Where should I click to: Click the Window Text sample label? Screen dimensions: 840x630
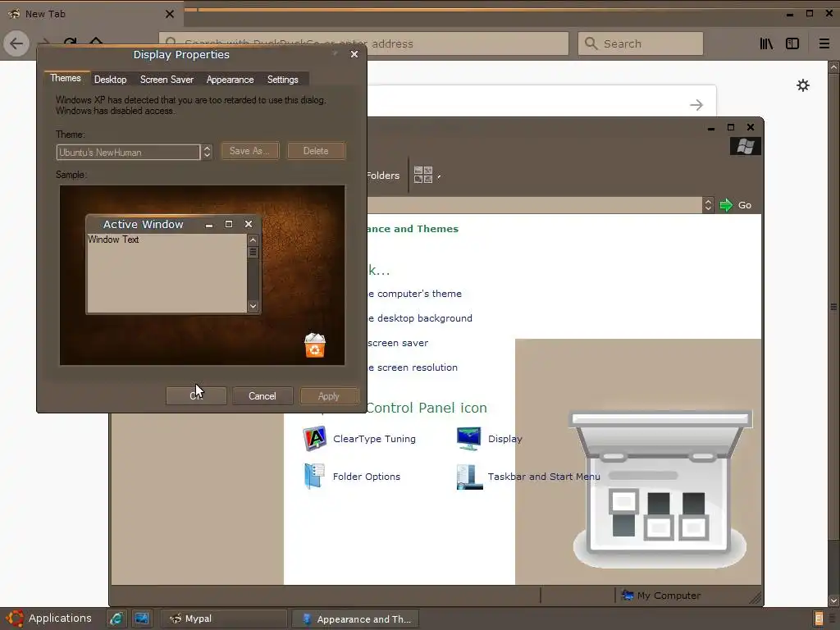click(x=113, y=240)
